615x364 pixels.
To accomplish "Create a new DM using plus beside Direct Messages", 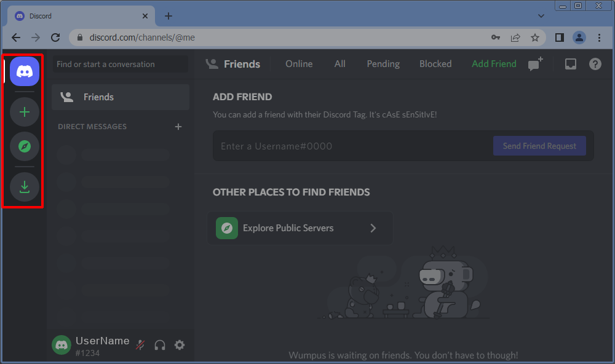I will coord(178,127).
